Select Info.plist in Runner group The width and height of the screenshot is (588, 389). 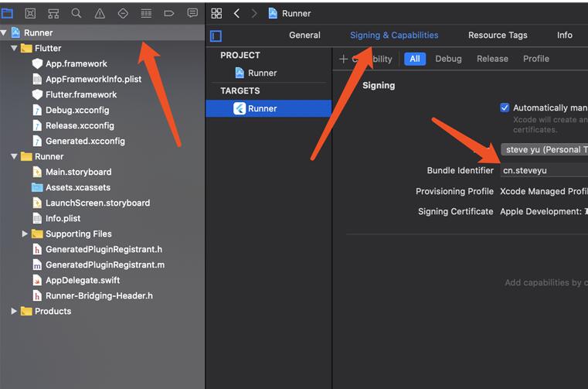[x=63, y=218]
